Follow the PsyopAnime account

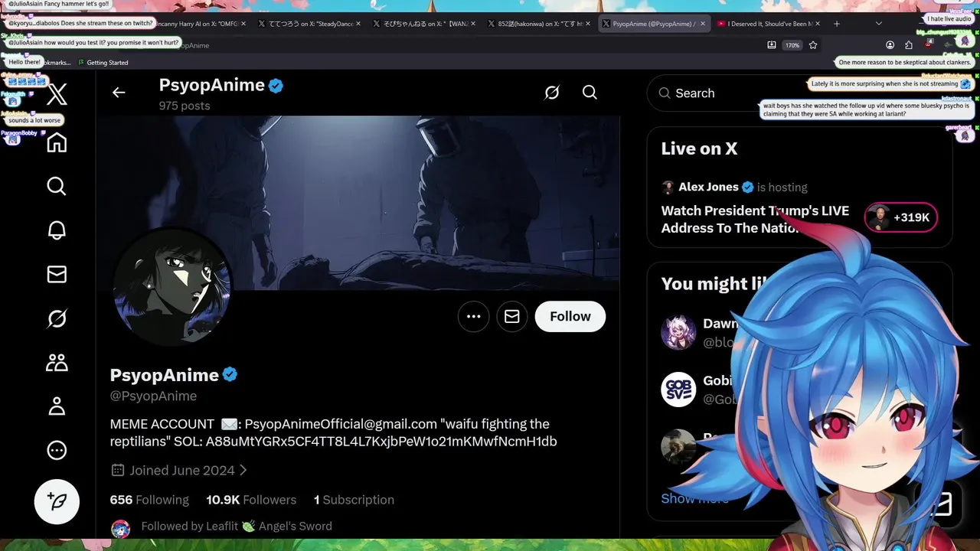point(570,316)
